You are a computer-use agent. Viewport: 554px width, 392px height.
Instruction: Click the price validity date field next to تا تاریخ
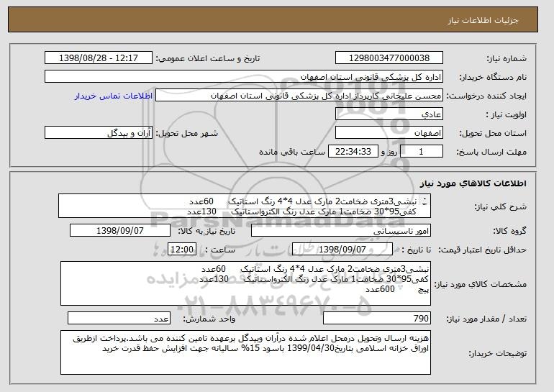pyautogui.click(x=342, y=250)
